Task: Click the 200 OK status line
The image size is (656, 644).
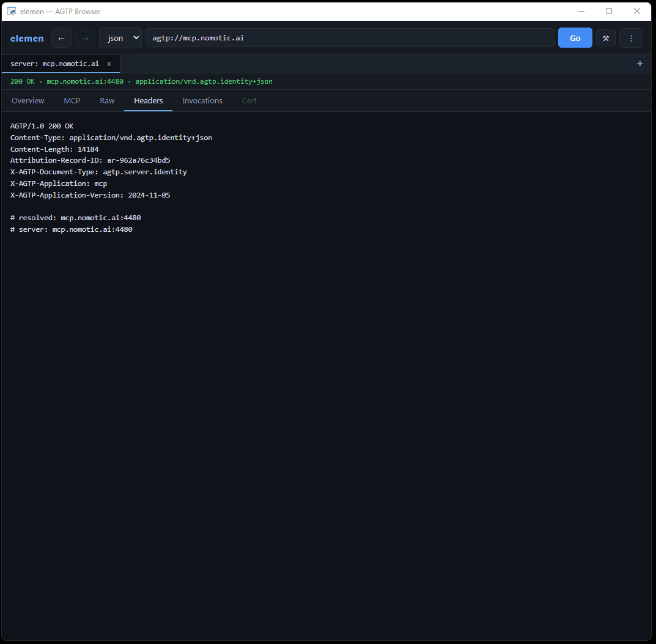Action: (141, 81)
